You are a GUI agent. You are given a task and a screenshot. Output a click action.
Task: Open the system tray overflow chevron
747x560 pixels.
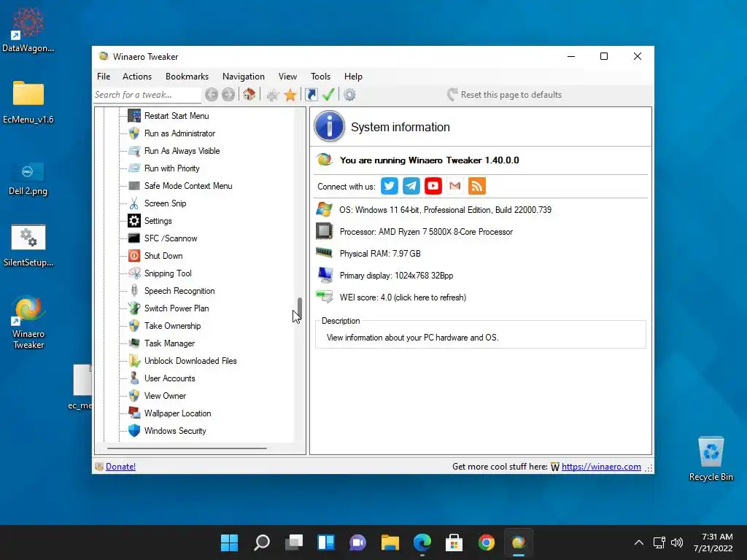point(639,542)
